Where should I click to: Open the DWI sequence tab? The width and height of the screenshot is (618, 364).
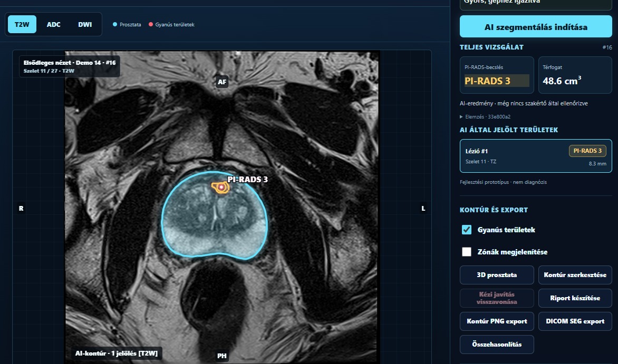pos(85,24)
